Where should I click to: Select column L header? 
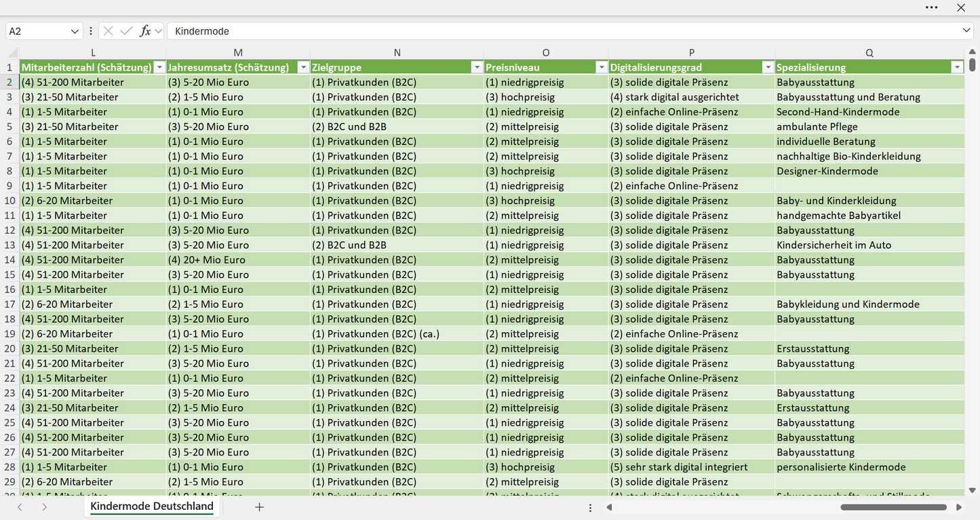click(93, 53)
